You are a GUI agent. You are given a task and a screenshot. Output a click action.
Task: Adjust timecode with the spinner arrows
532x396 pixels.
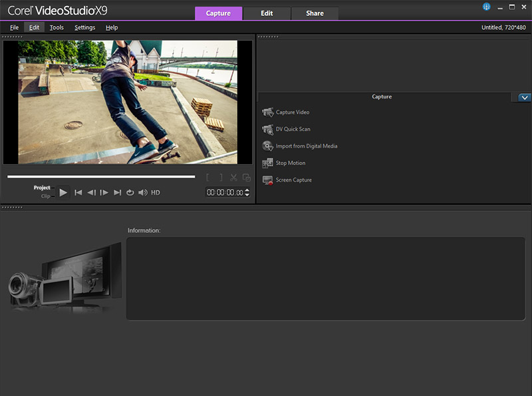pos(247,192)
